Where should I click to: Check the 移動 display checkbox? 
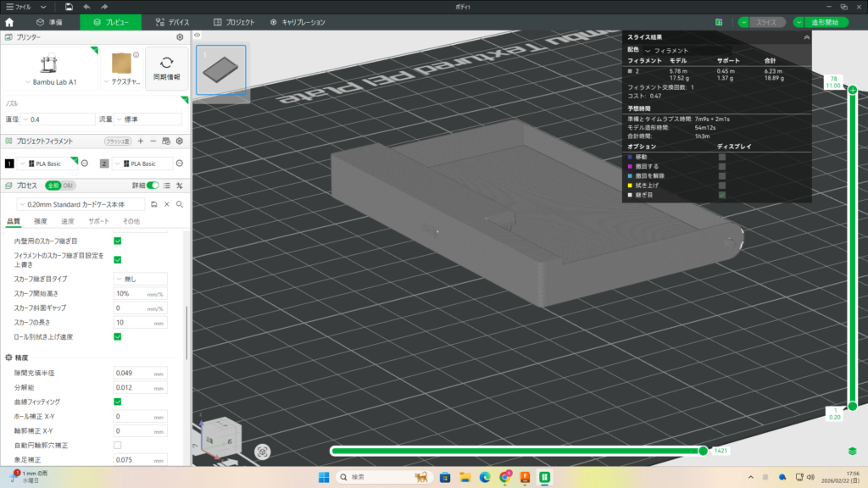pos(722,157)
